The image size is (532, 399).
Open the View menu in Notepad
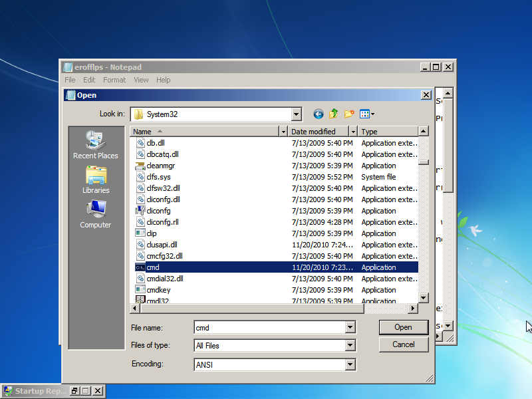141,80
